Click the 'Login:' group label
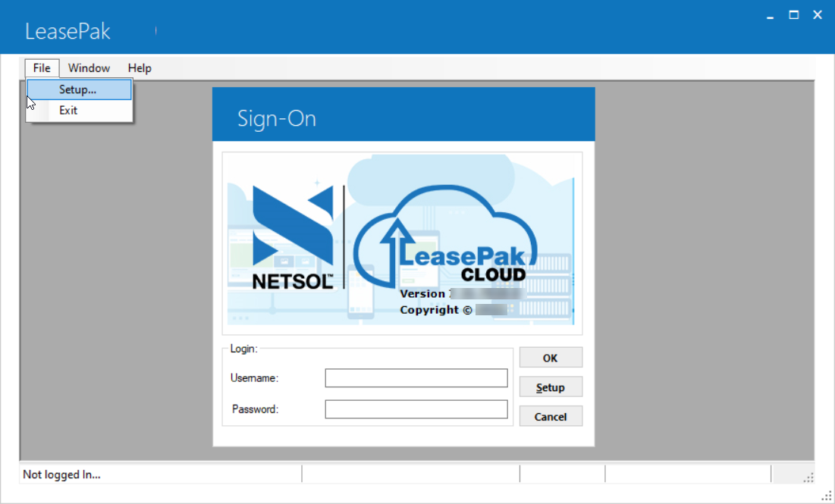 244,349
